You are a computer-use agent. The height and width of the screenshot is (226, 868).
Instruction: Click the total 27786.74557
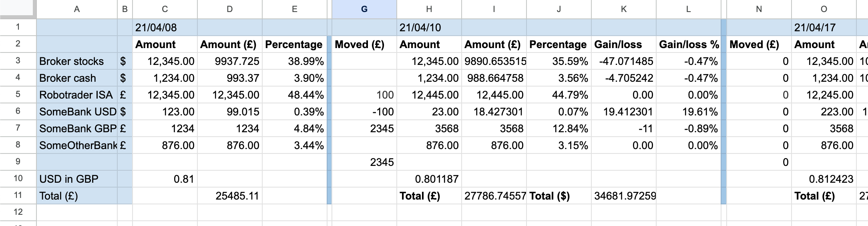coord(494,196)
